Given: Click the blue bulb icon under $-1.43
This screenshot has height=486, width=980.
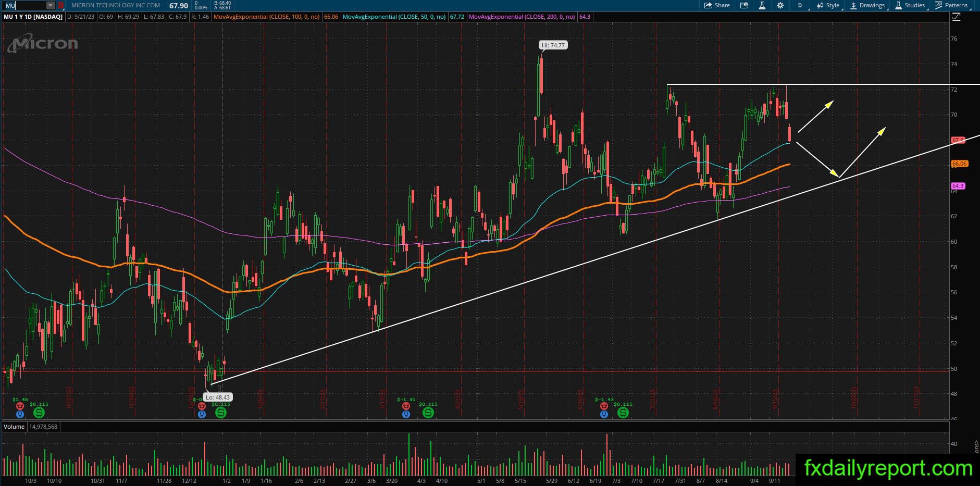Looking at the screenshot, I should click(x=603, y=414).
